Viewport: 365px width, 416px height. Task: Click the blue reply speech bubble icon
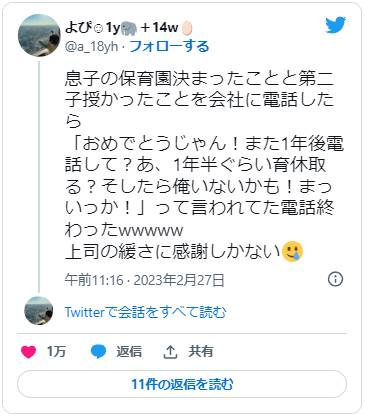click(x=98, y=352)
